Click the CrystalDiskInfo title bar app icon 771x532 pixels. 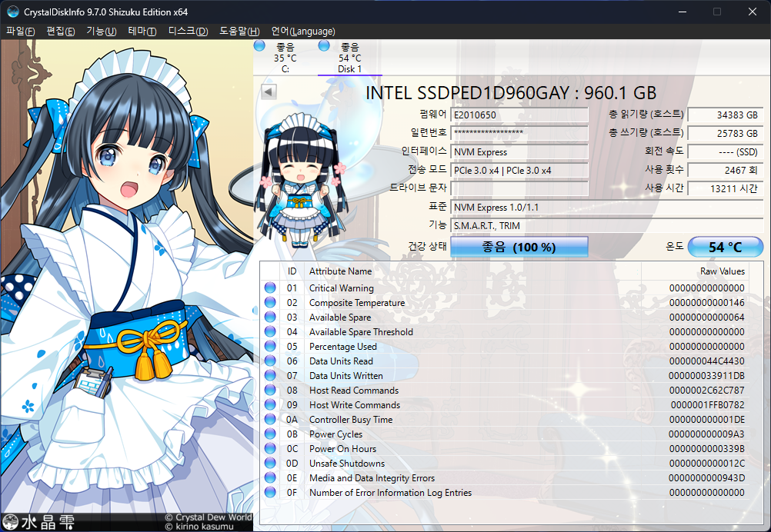click(12, 12)
